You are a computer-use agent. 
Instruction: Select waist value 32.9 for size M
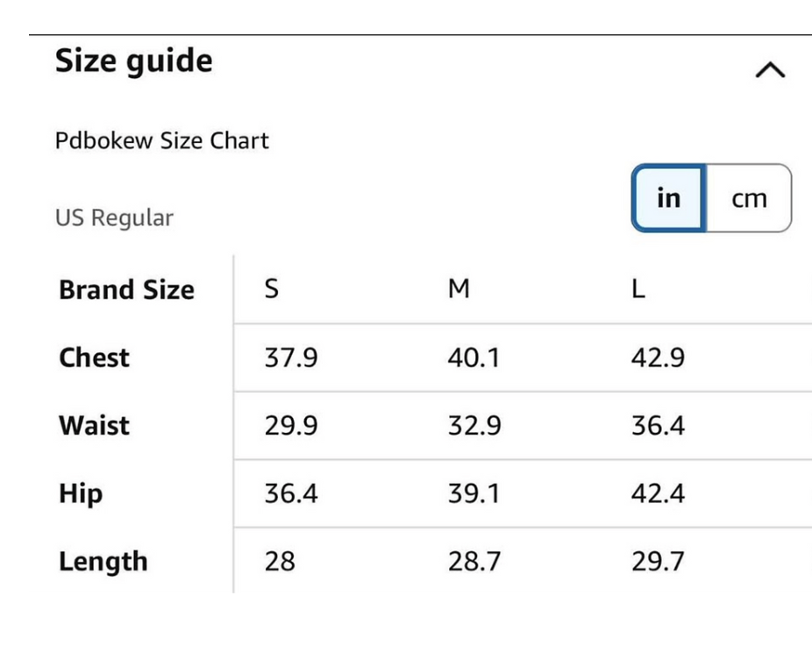coord(474,426)
